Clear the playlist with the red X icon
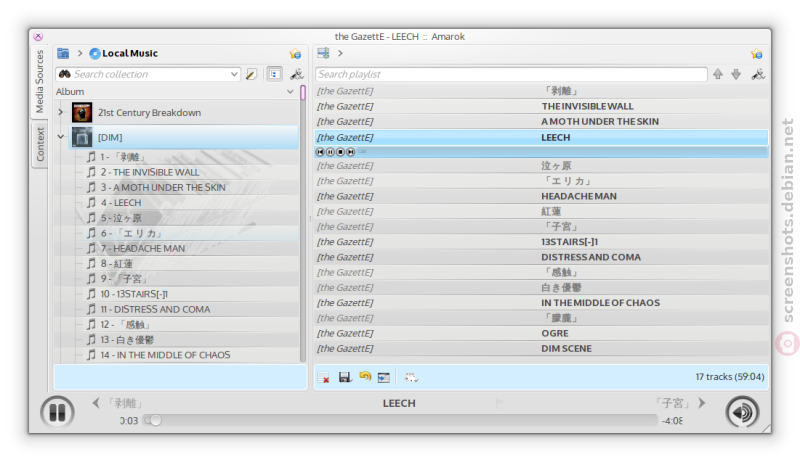Image resolution: width=800 pixels, height=462 pixels. [323, 377]
